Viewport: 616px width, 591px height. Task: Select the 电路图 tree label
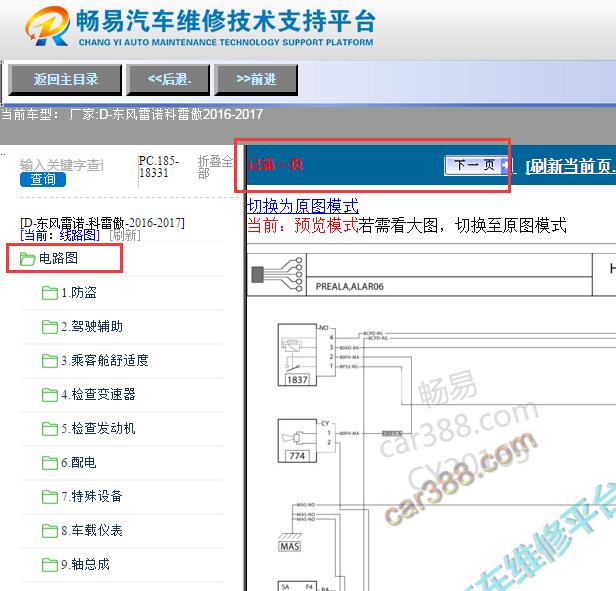click(58, 258)
